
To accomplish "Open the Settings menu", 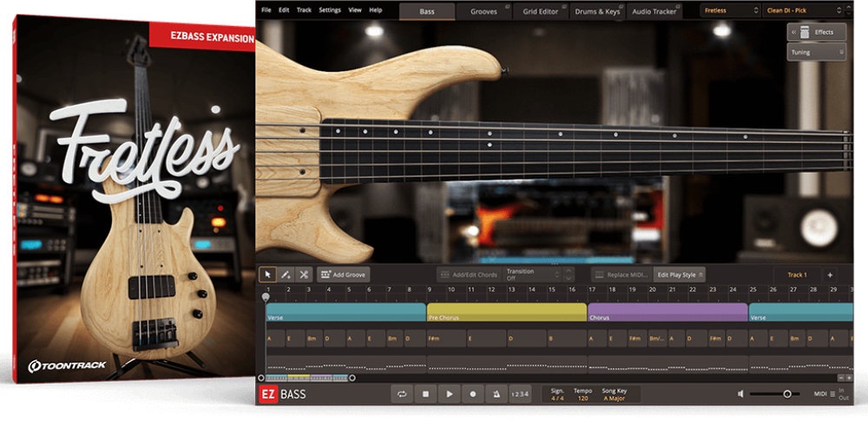I will click(330, 10).
